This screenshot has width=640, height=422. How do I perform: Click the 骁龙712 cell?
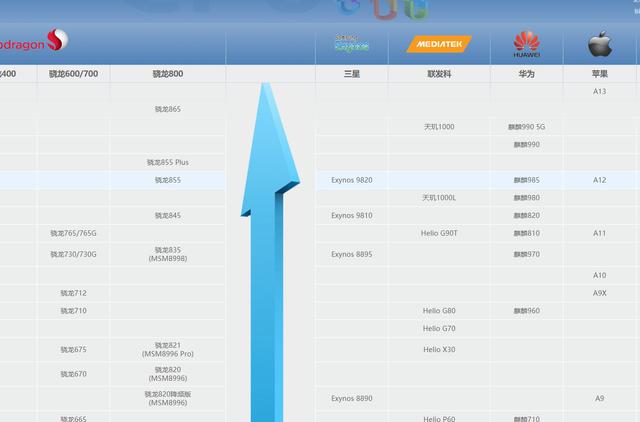pyautogui.click(x=73, y=293)
